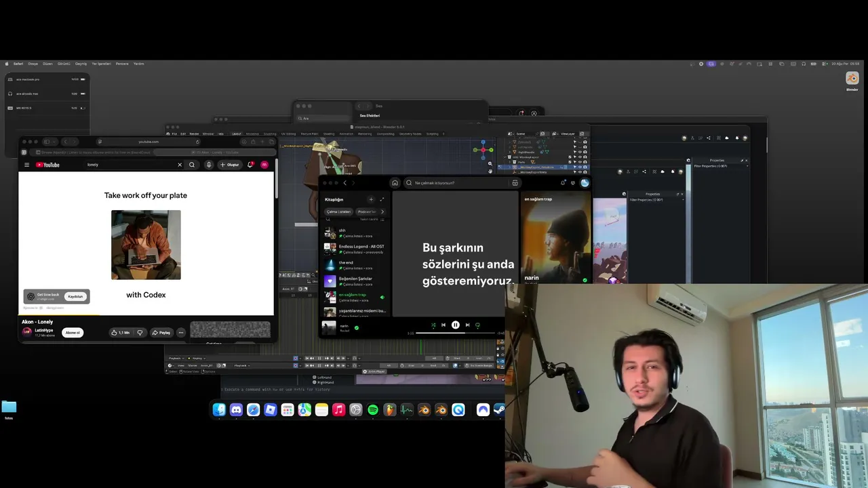Open the Dosya menu in the menu bar
This screenshot has height=488, width=868.
coord(33,64)
